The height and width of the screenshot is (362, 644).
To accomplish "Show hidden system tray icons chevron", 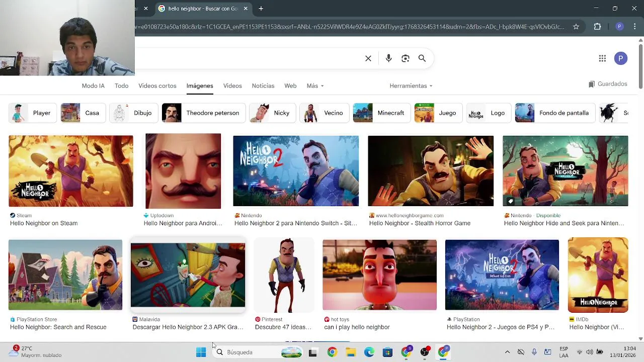I will coord(507,352).
